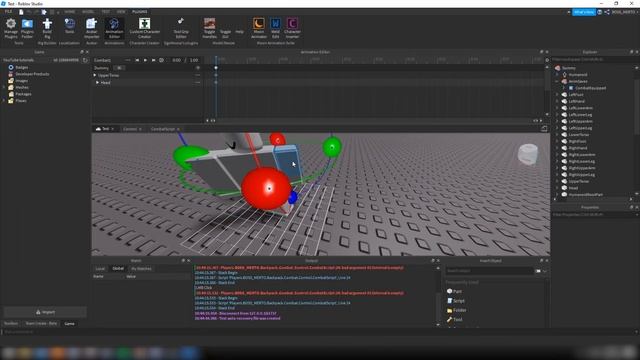The width and height of the screenshot is (640, 360).
Task: Expand LowerTorso in the Explorer
Action: 558,135
